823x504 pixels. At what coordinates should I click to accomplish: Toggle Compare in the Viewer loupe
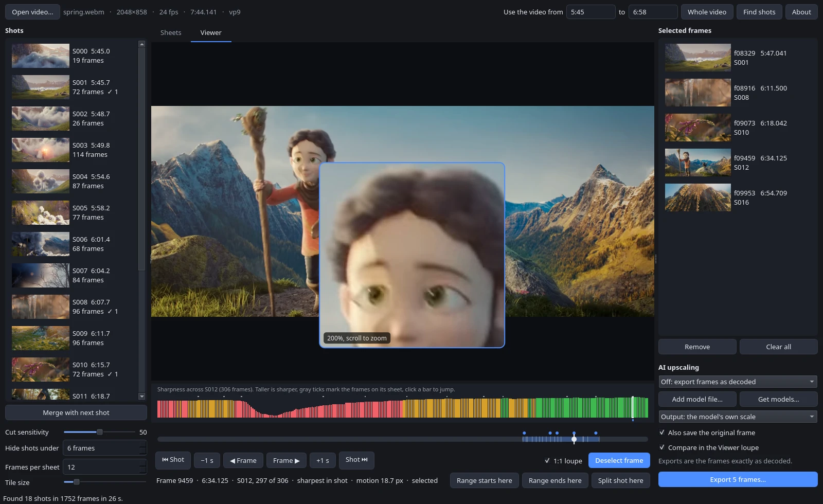(662, 447)
